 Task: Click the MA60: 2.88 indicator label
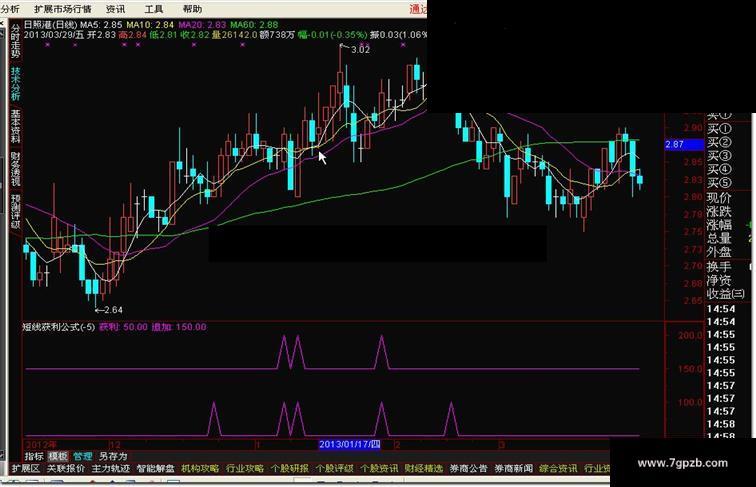(x=254, y=25)
